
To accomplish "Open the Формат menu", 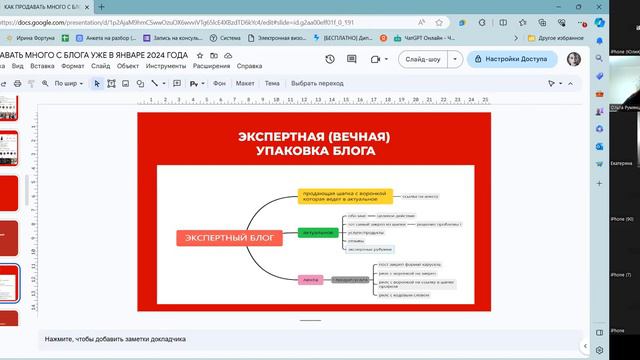I will pos(73,66).
